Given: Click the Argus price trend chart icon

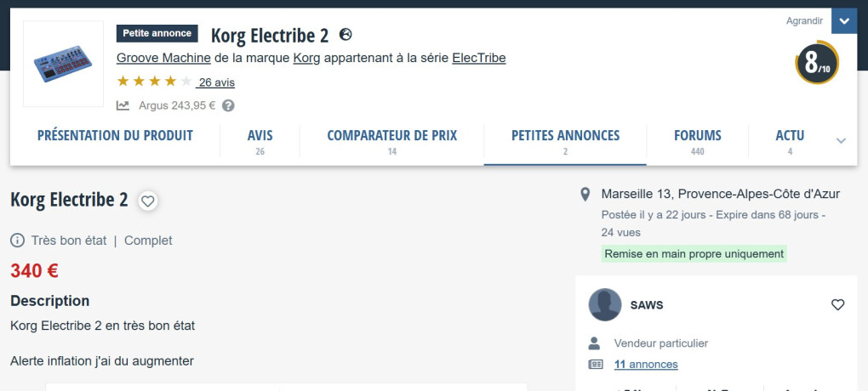Looking at the screenshot, I should [123, 106].
